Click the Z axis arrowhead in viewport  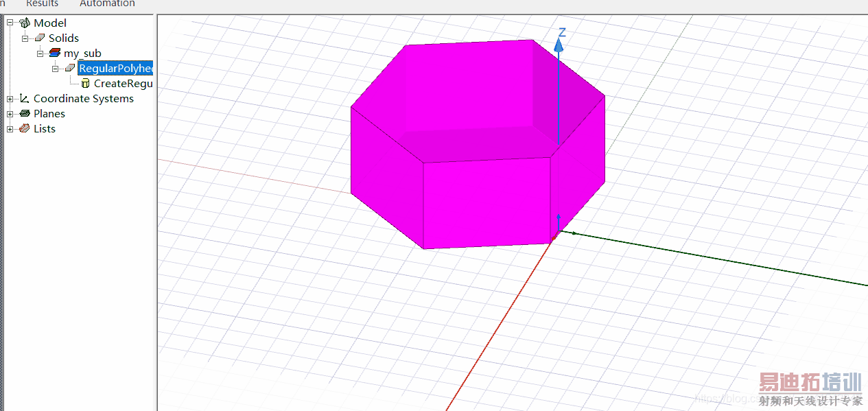(559, 45)
